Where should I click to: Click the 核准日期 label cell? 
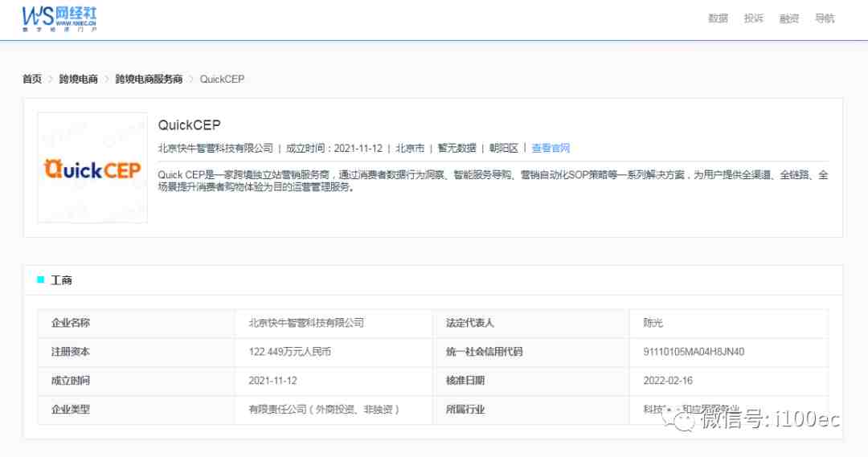[x=531, y=381]
